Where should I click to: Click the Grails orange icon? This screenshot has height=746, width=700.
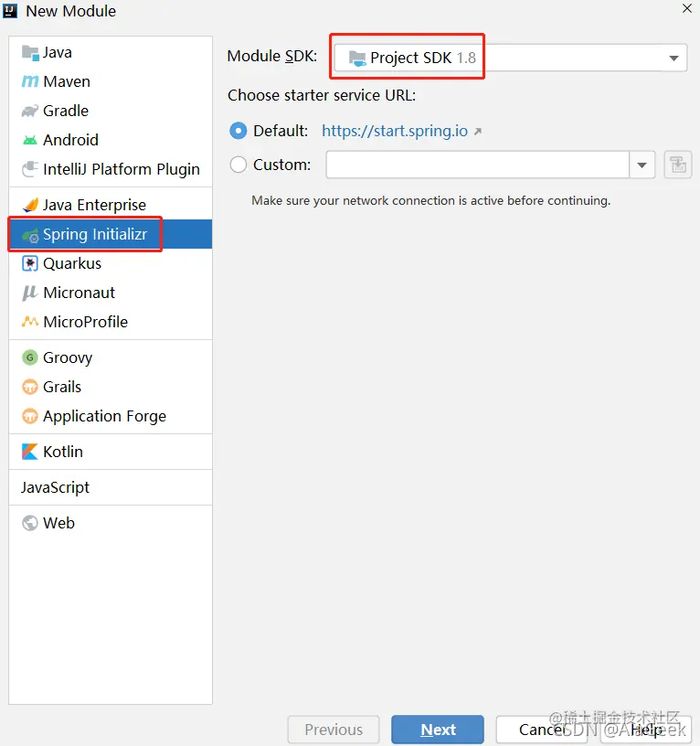pos(30,387)
